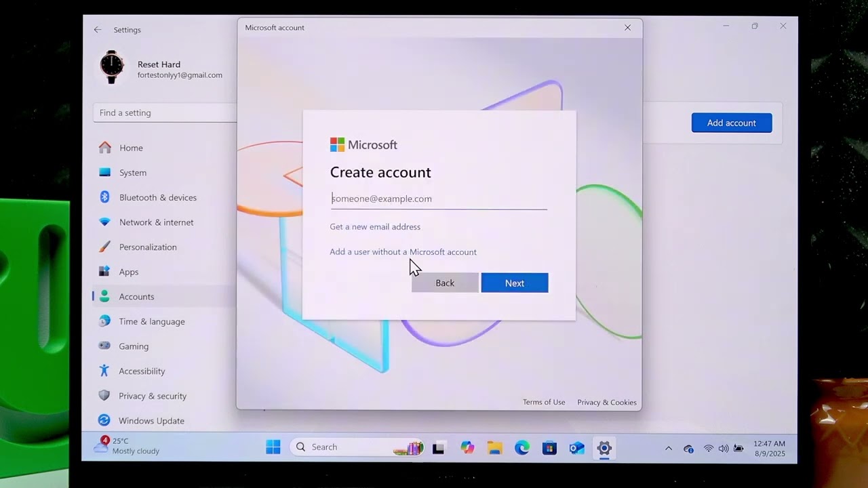Click the Find a setting search box
This screenshot has width=868, height=488.
165,113
